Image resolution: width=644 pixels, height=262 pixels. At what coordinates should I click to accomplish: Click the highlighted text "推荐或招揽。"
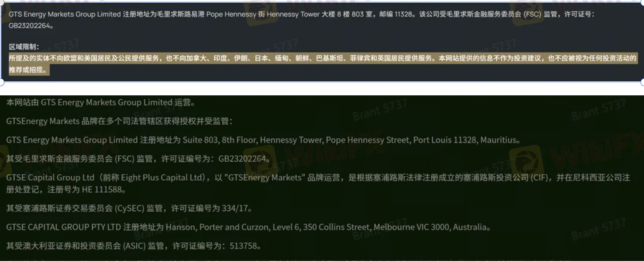click(x=29, y=70)
